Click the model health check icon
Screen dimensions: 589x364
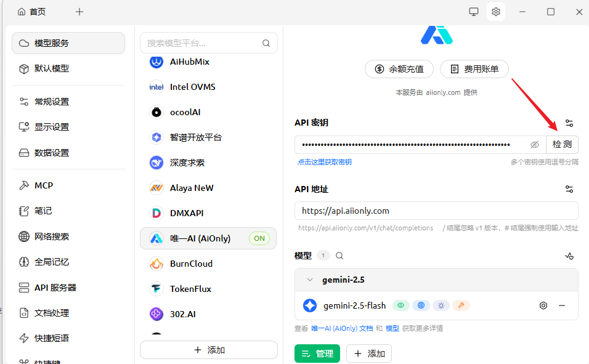(x=569, y=256)
